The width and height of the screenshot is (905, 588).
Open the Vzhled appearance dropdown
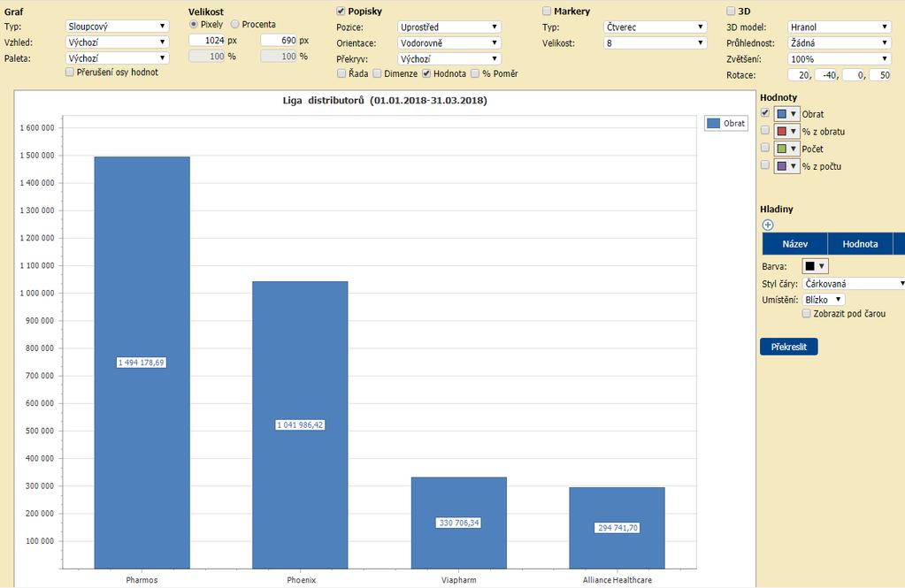pos(117,42)
